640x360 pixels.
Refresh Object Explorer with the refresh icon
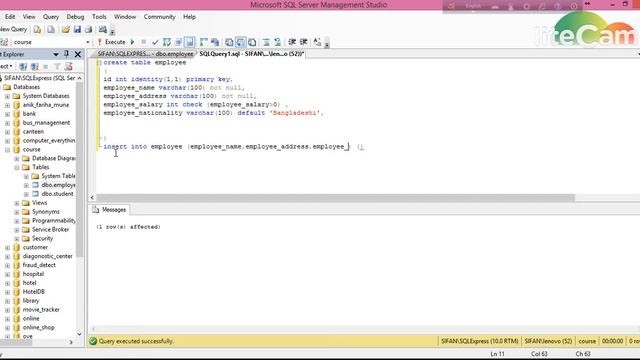69,66
